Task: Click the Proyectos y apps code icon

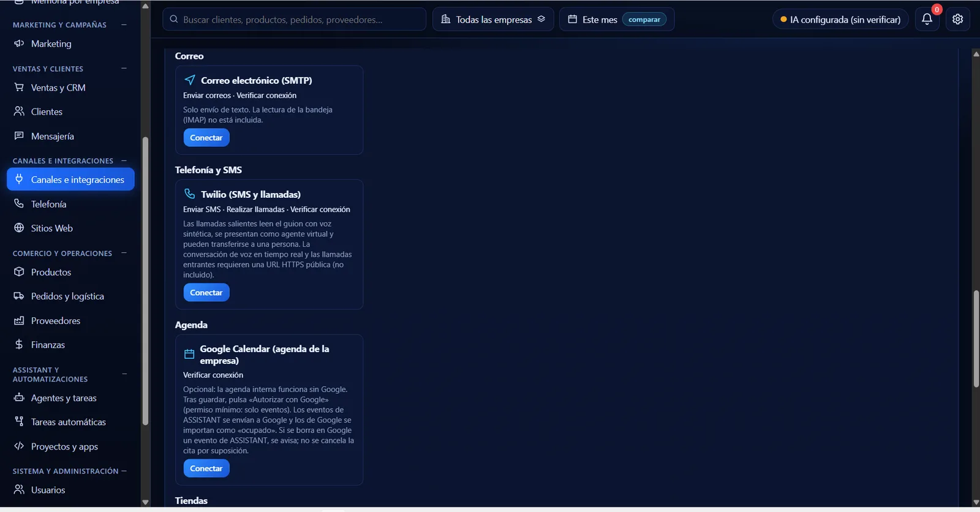Action: [19, 446]
